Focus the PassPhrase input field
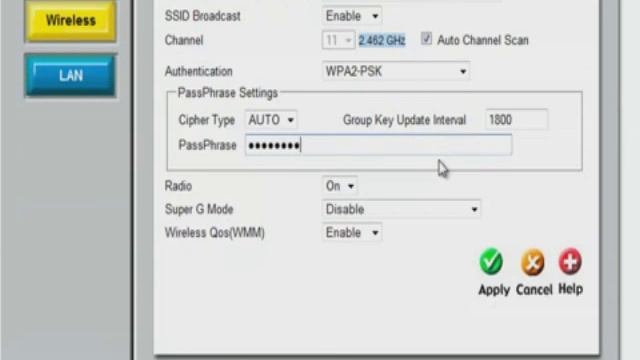The width and height of the screenshot is (640, 360). (x=378, y=145)
